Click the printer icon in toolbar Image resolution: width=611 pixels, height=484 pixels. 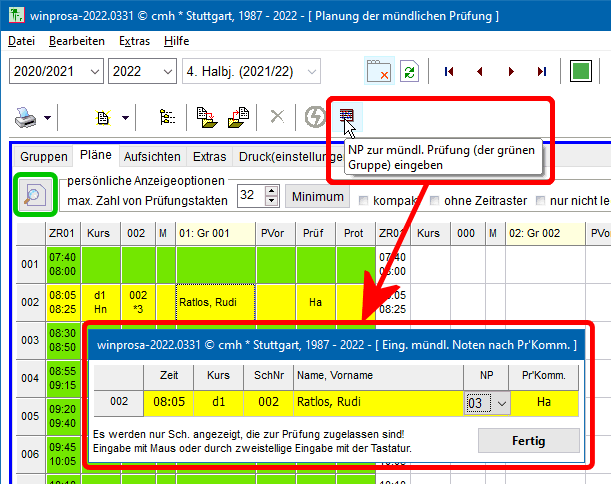click(26, 117)
